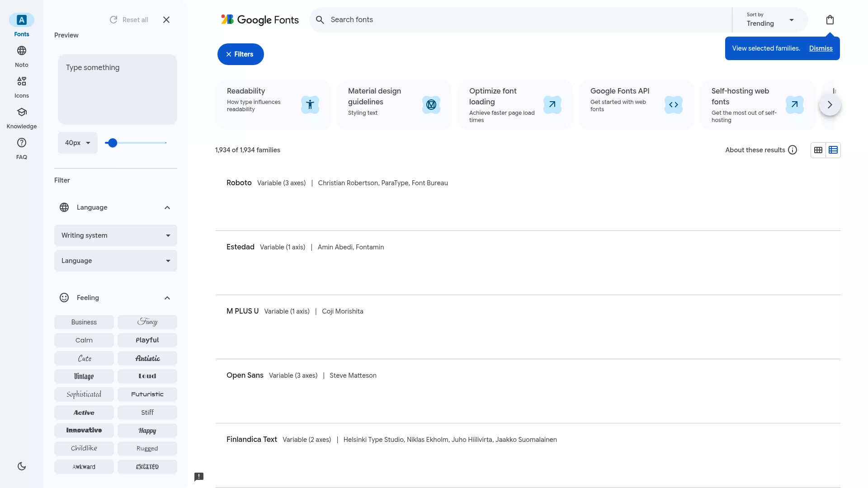Click the View selected families text
Viewport: 868px width, 488px height.
tap(766, 48)
